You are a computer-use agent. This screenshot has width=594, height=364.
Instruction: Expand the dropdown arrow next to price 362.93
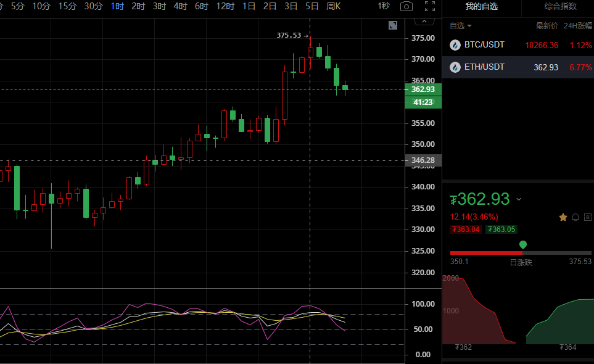519,199
